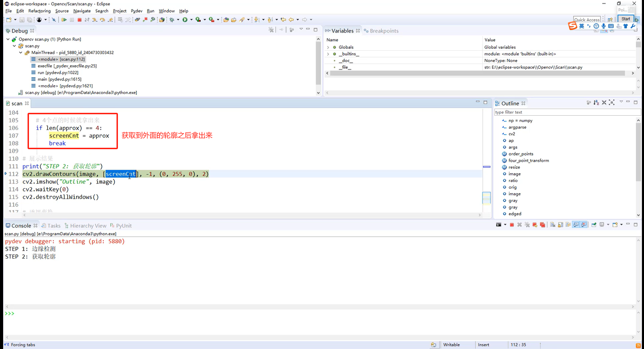The image size is (644, 349).
Task: Toggle show console on standard output
Action: [x=576, y=225]
